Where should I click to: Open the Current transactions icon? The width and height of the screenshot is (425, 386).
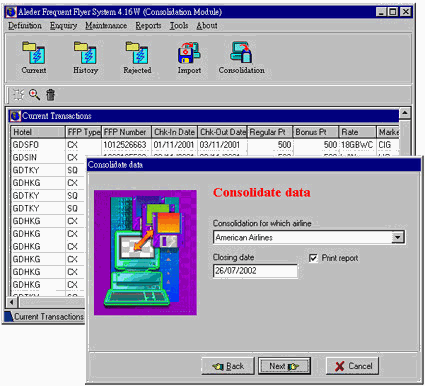click(x=34, y=53)
